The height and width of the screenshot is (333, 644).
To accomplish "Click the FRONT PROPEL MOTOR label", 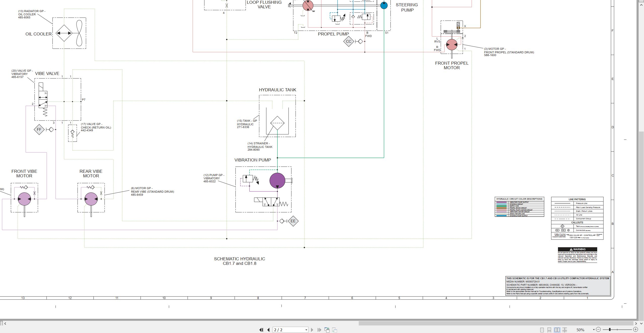I will [x=452, y=65].
